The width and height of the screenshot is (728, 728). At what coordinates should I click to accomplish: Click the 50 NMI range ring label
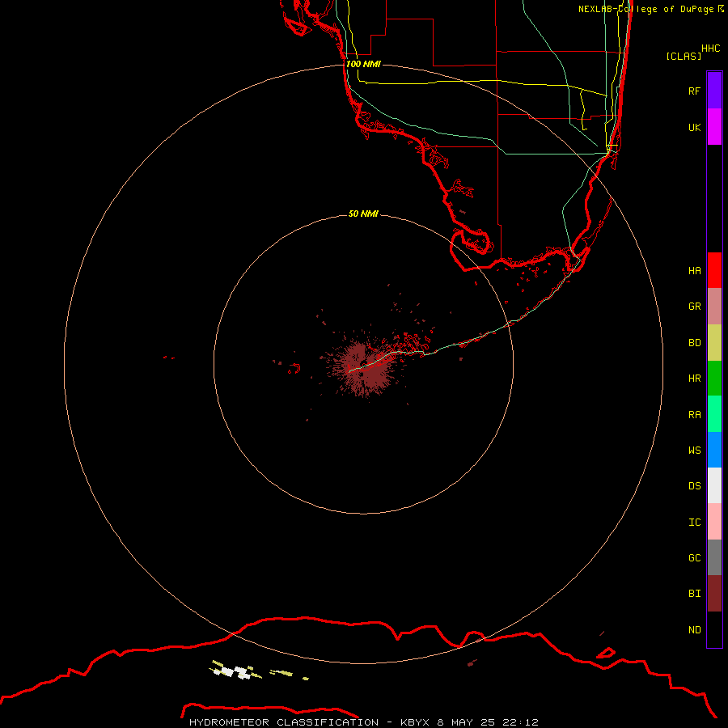coord(363,214)
